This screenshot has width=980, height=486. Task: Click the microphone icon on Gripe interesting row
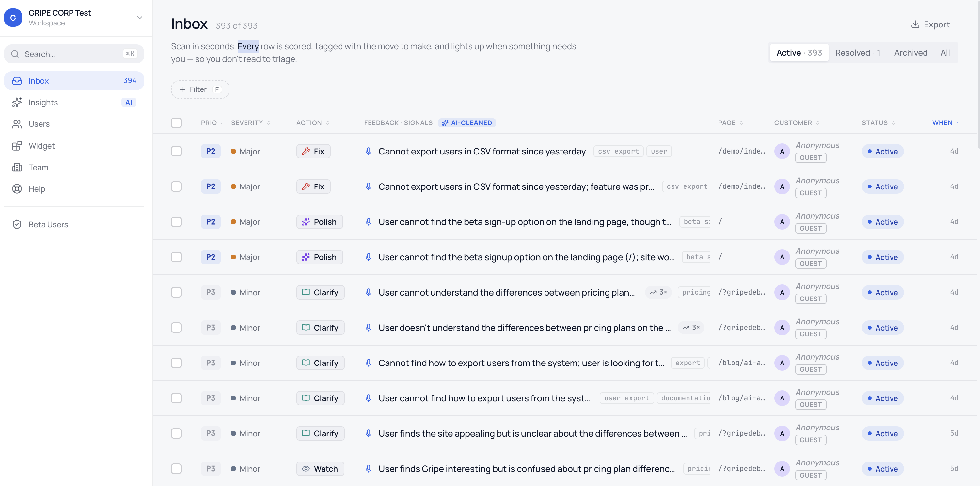pos(368,468)
